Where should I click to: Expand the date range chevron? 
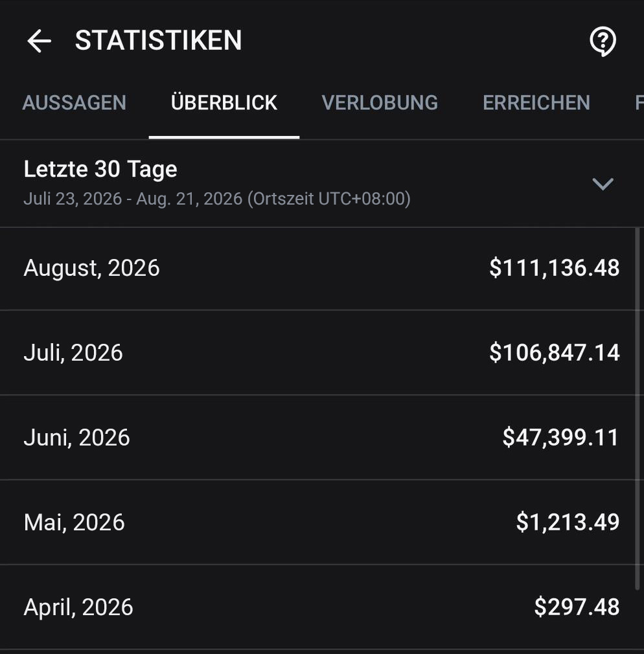coord(603,184)
